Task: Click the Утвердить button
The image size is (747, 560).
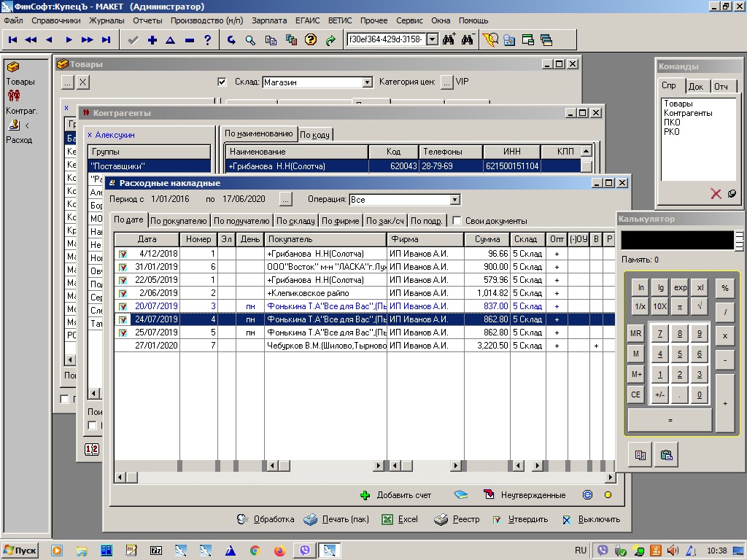Action: click(521, 520)
